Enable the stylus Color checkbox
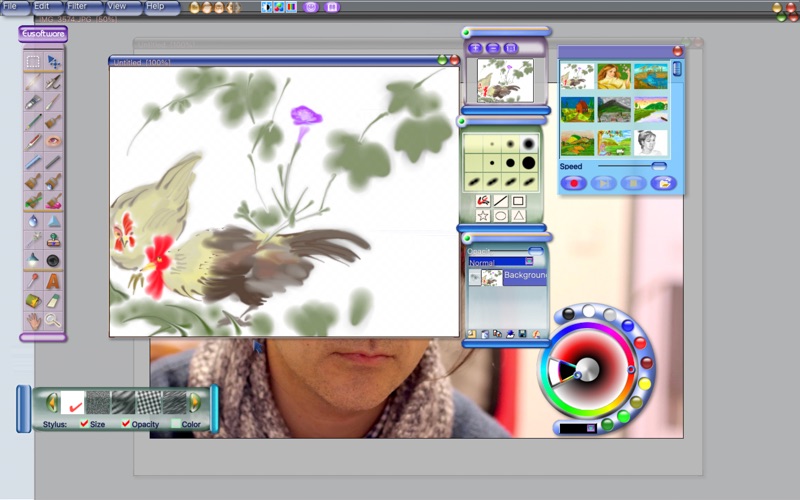 (175, 424)
